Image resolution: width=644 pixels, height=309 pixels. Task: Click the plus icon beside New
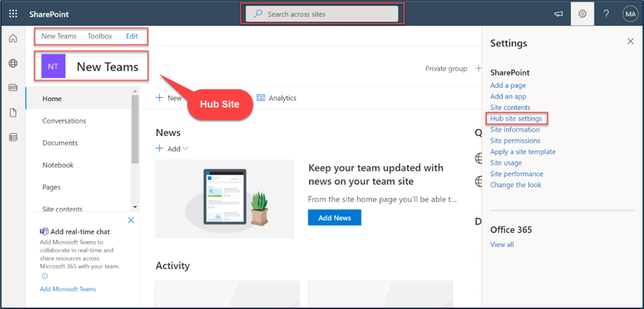click(x=159, y=97)
